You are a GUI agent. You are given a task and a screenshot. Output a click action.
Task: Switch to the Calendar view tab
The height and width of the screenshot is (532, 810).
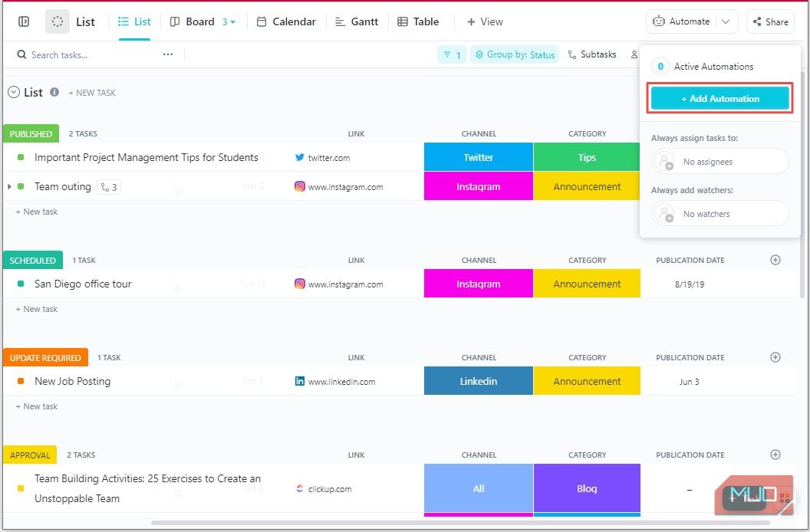(285, 21)
